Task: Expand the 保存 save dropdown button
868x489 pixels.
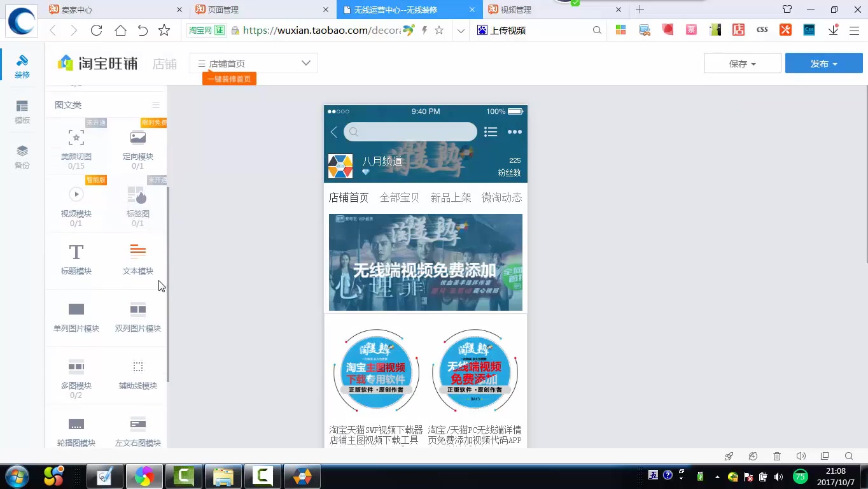Action: tap(743, 64)
